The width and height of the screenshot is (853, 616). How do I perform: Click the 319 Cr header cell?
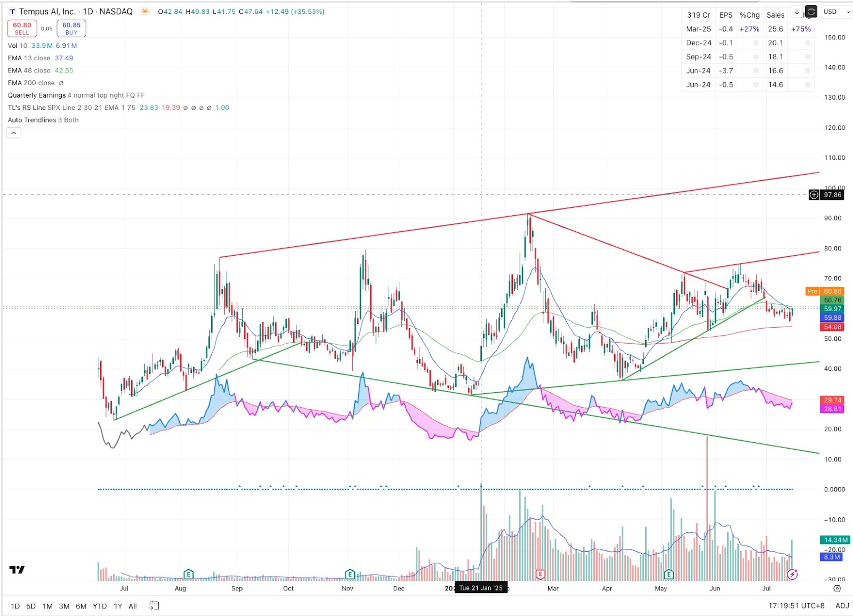pos(698,15)
